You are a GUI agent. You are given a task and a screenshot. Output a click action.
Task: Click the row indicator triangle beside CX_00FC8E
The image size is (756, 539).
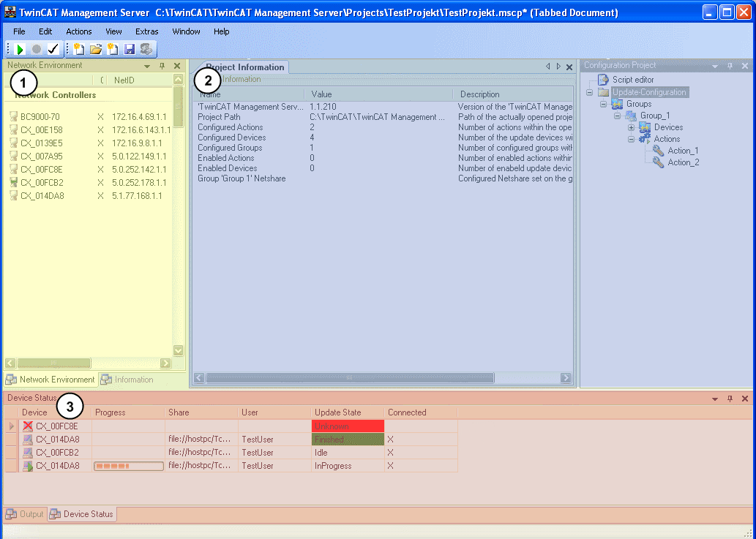[12, 426]
